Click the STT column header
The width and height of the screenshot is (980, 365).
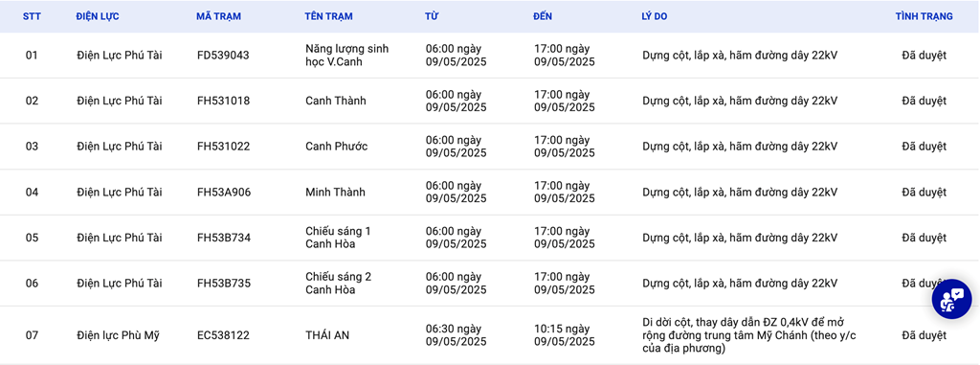click(x=32, y=16)
